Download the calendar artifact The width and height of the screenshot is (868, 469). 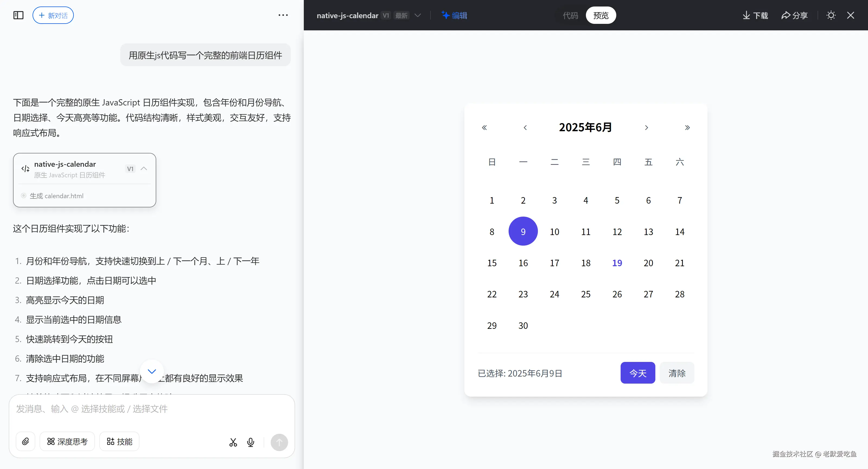755,15
